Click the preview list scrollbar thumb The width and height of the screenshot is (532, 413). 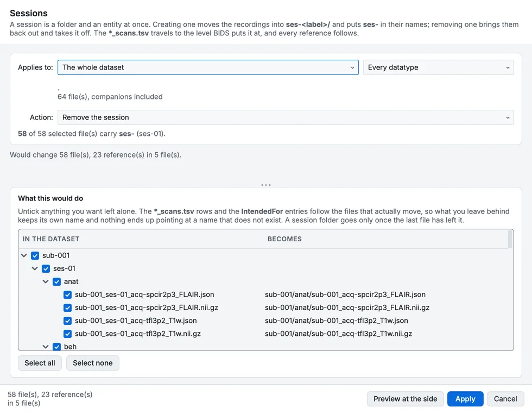click(510, 239)
